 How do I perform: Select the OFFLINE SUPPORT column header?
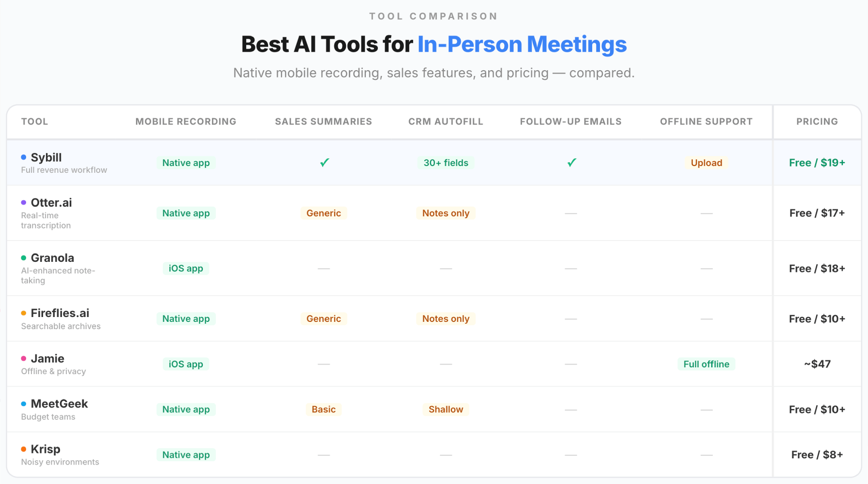(x=706, y=121)
